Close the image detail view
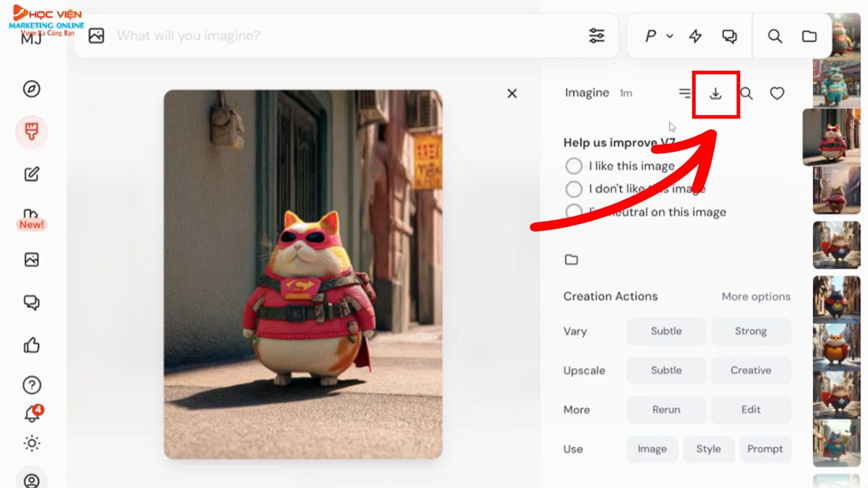Screen dimensions: 868x488 (512, 93)
